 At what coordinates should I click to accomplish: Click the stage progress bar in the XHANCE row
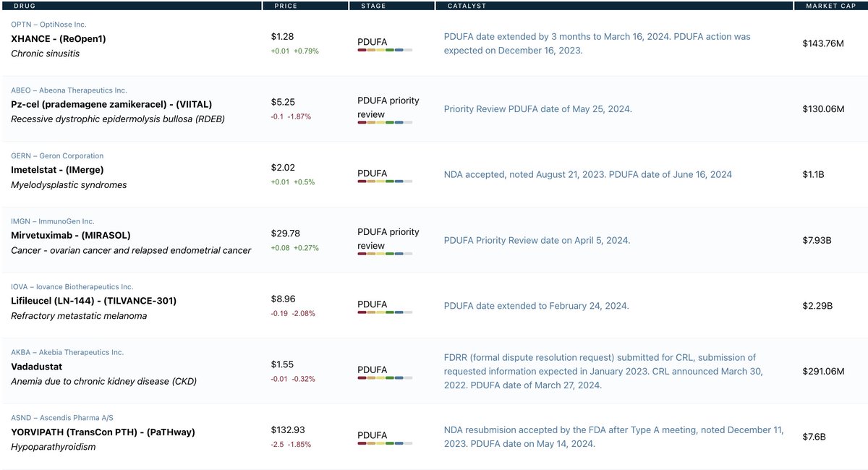pyautogui.click(x=385, y=51)
